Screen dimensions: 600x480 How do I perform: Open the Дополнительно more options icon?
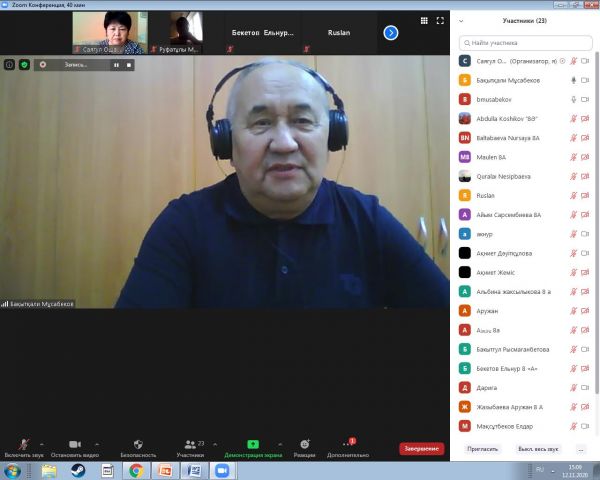[x=347, y=445]
